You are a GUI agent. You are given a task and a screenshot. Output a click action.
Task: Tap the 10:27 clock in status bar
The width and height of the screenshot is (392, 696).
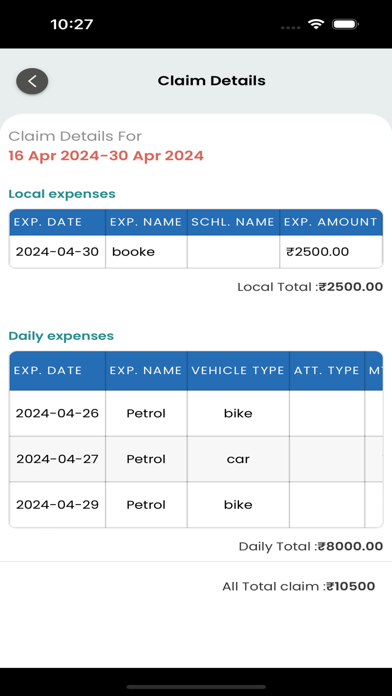point(71,24)
